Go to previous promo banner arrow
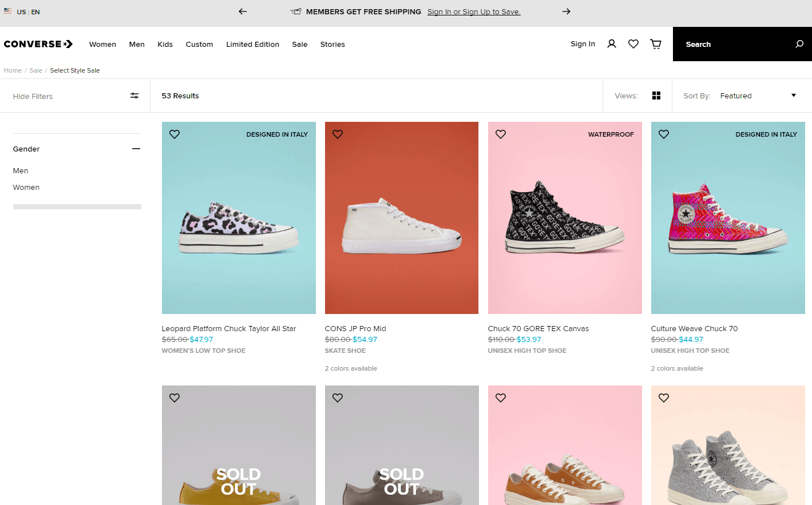Image resolution: width=812 pixels, height=505 pixels. pos(243,11)
